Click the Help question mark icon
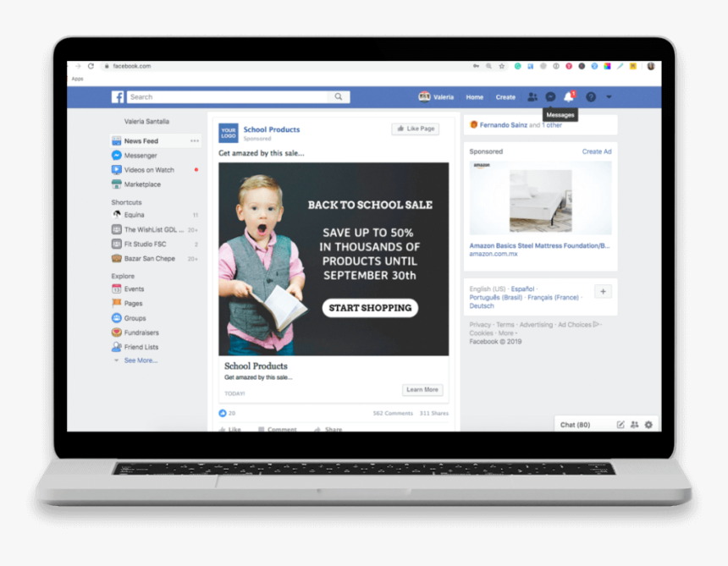Image resolution: width=728 pixels, height=566 pixels. [x=591, y=97]
